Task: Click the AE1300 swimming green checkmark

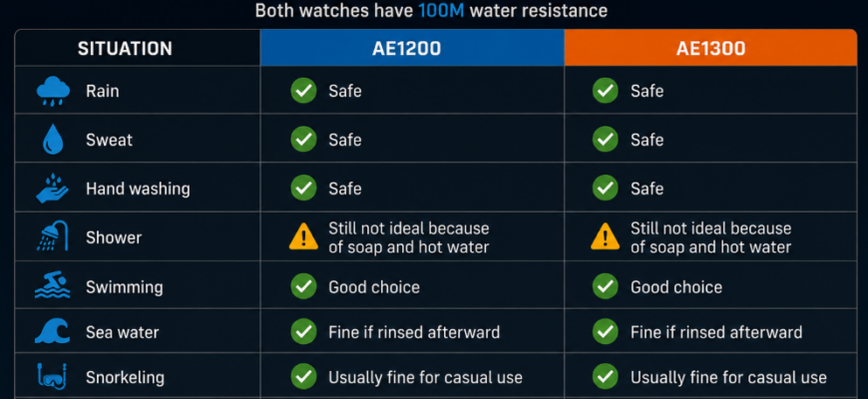Action: click(x=606, y=286)
